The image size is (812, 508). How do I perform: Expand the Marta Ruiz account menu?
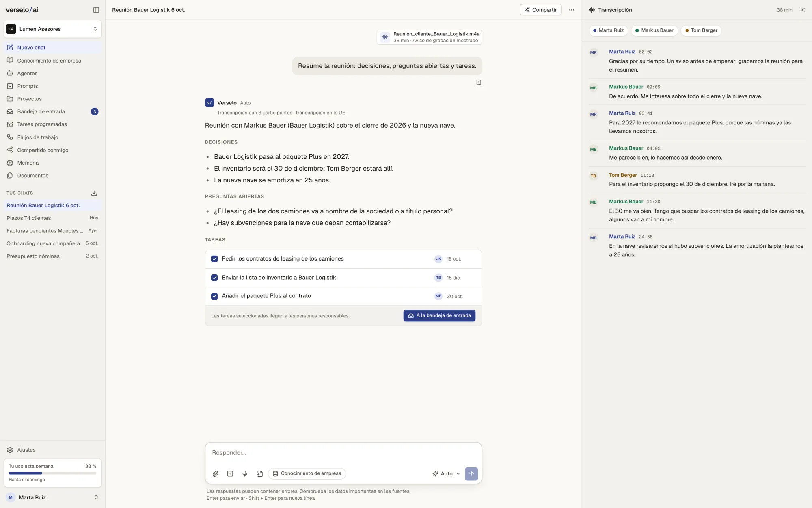[x=53, y=497]
